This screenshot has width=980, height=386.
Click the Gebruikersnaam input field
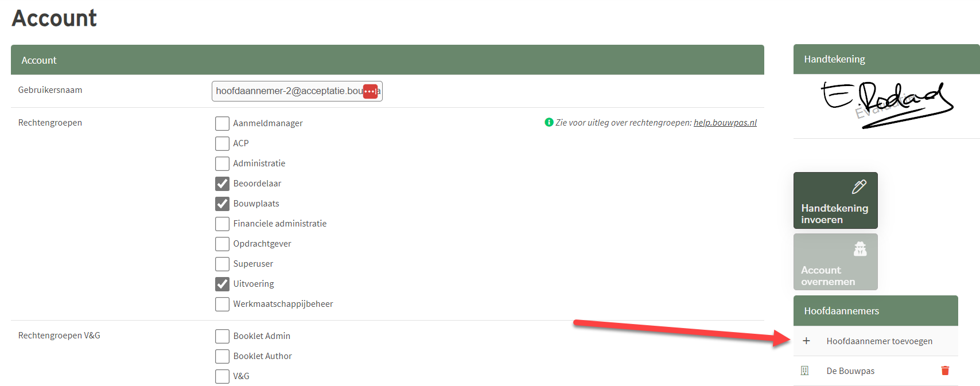coord(287,91)
